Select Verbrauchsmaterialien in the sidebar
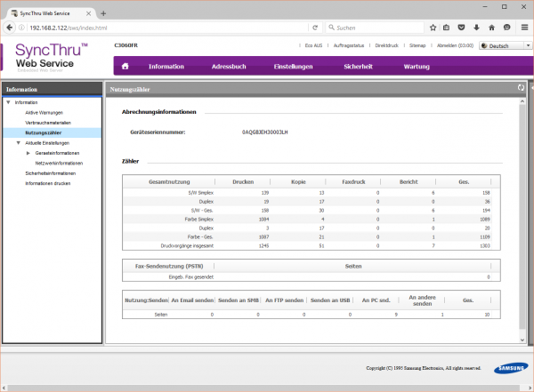 click(x=50, y=123)
